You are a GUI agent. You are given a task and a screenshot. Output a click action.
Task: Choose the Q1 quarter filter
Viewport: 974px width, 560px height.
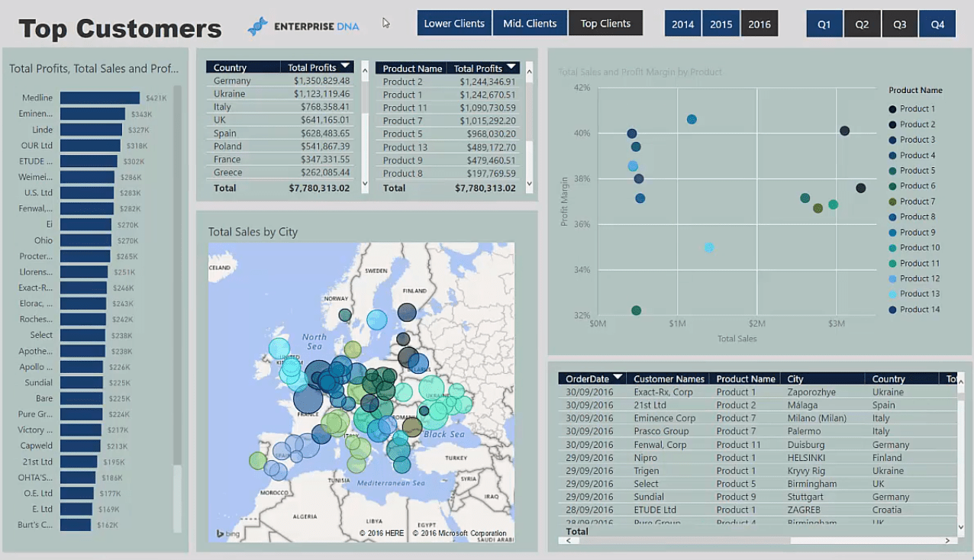(x=824, y=24)
